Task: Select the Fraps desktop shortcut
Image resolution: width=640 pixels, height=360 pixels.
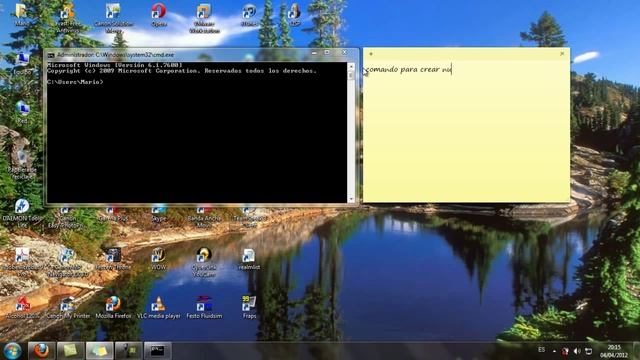Action: (249, 308)
